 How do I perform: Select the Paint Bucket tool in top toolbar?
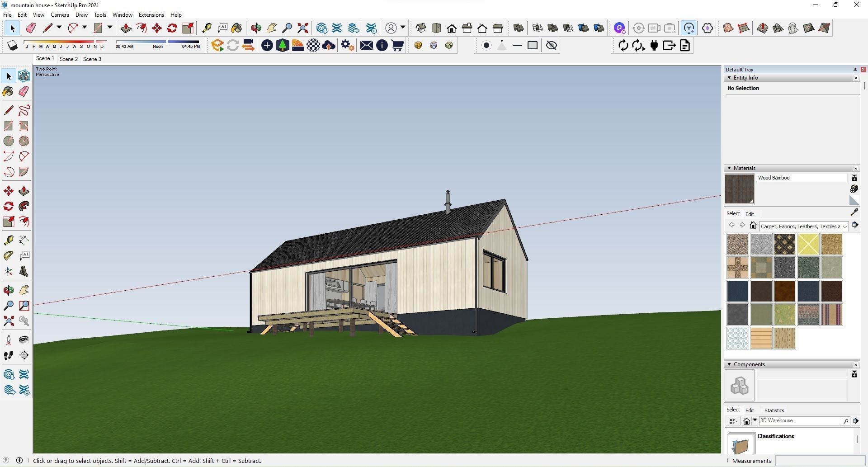click(x=236, y=28)
